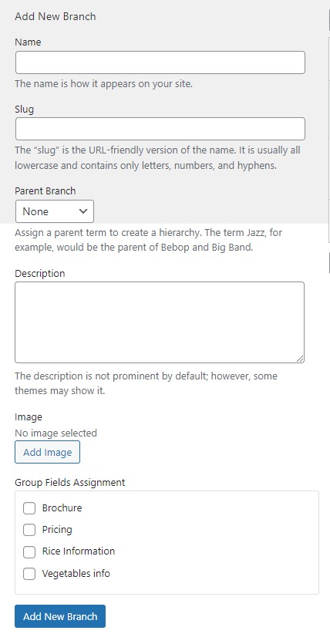330x644 pixels.
Task: Click the Slug field label
Action: [x=24, y=110]
